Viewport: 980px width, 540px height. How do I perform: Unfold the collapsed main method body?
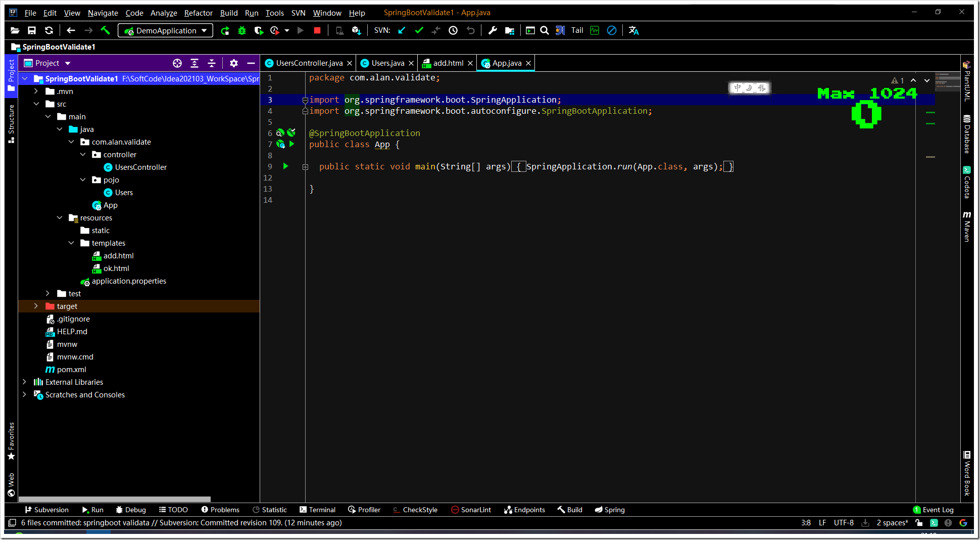click(x=305, y=167)
